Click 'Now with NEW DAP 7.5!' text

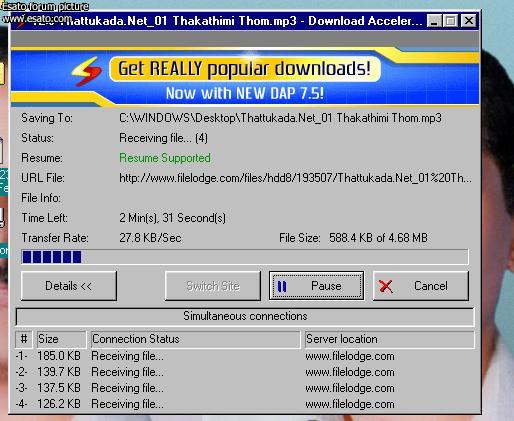245,93
